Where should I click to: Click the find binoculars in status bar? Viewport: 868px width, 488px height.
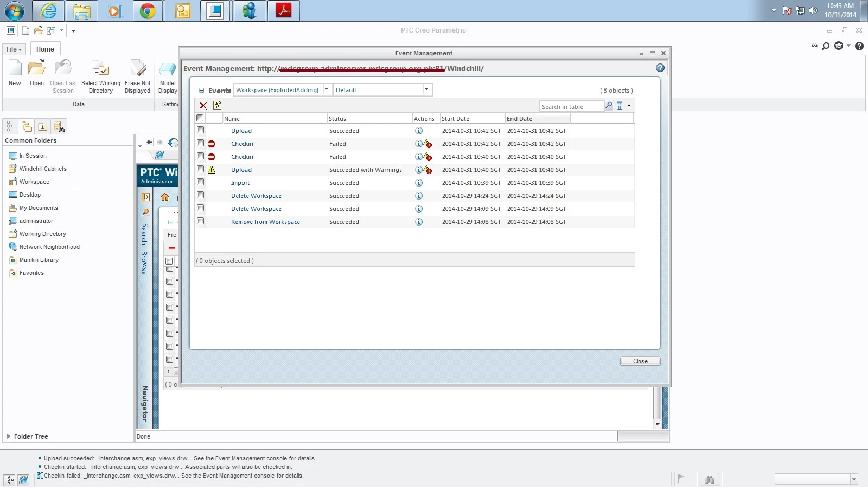click(x=710, y=479)
